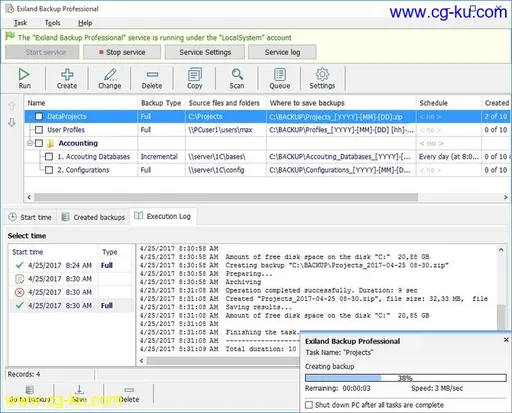
Task: Tick the User Profiles checkbox
Action: point(39,130)
